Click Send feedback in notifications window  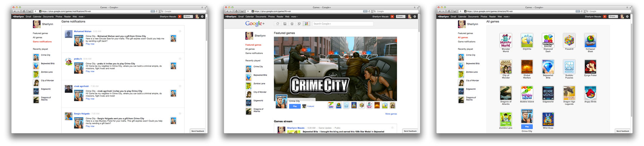[x=198, y=131]
